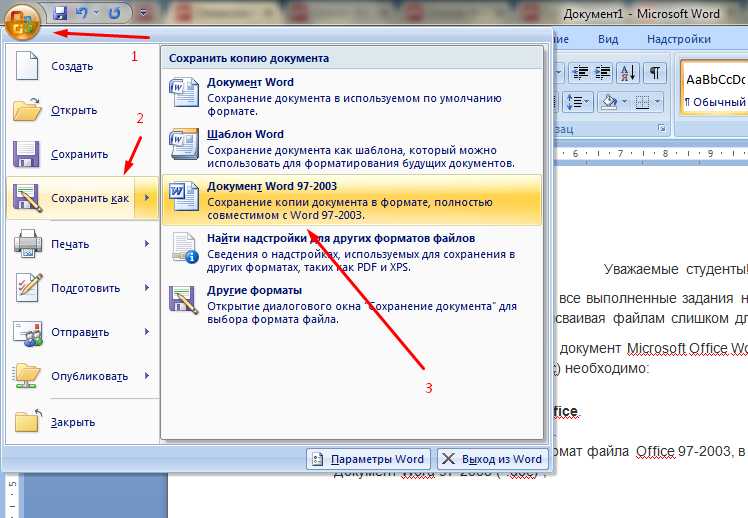
Task: Select the Обычный style thumbnail
Action: (x=714, y=87)
